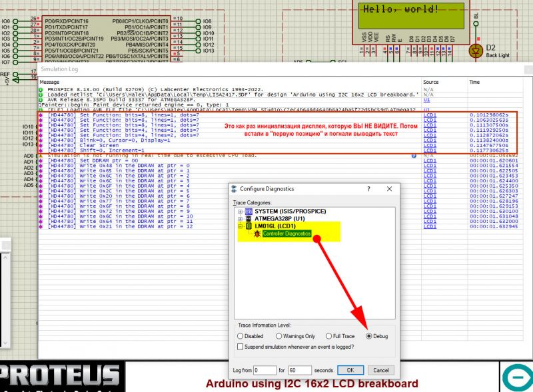The image size is (533, 392).
Task: Select the QPainter::begin log message
Action: pos(134,105)
